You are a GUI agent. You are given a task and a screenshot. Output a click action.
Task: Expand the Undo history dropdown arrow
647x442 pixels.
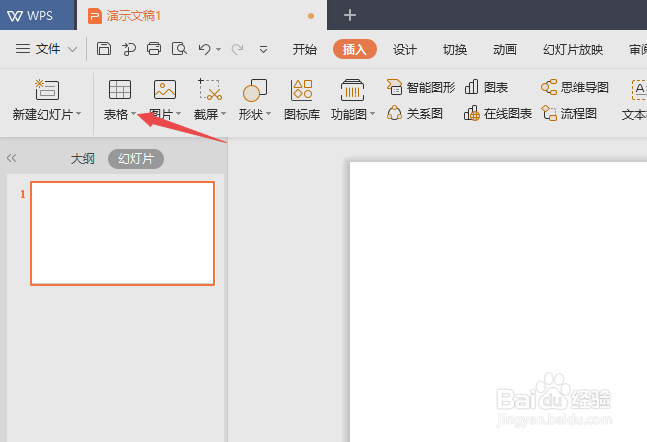coord(218,50)
